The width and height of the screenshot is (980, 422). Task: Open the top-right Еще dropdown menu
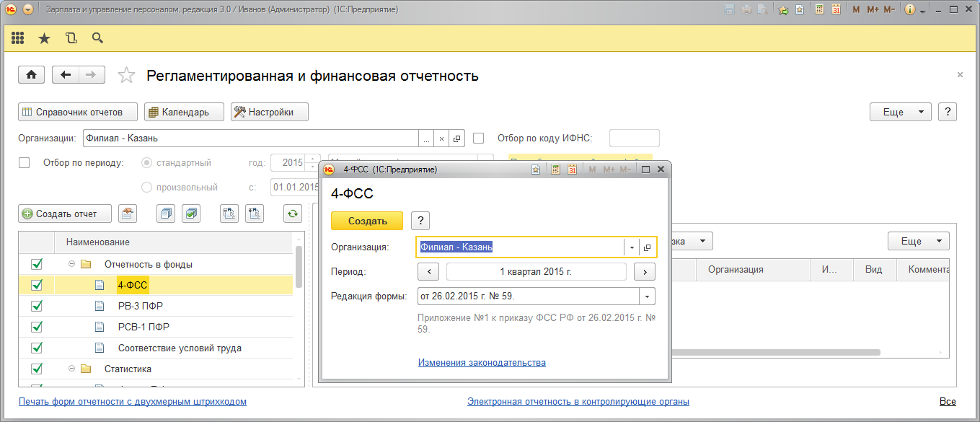click(x=901, y=112)
